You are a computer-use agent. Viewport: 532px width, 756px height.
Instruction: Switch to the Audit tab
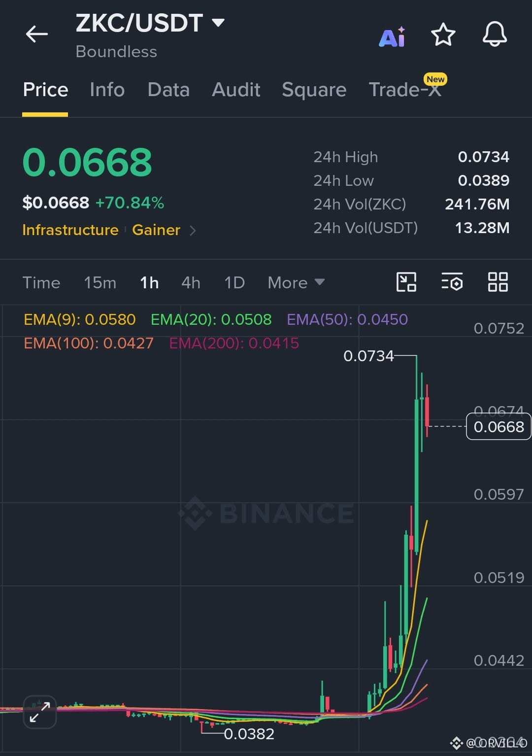[236, 90]
